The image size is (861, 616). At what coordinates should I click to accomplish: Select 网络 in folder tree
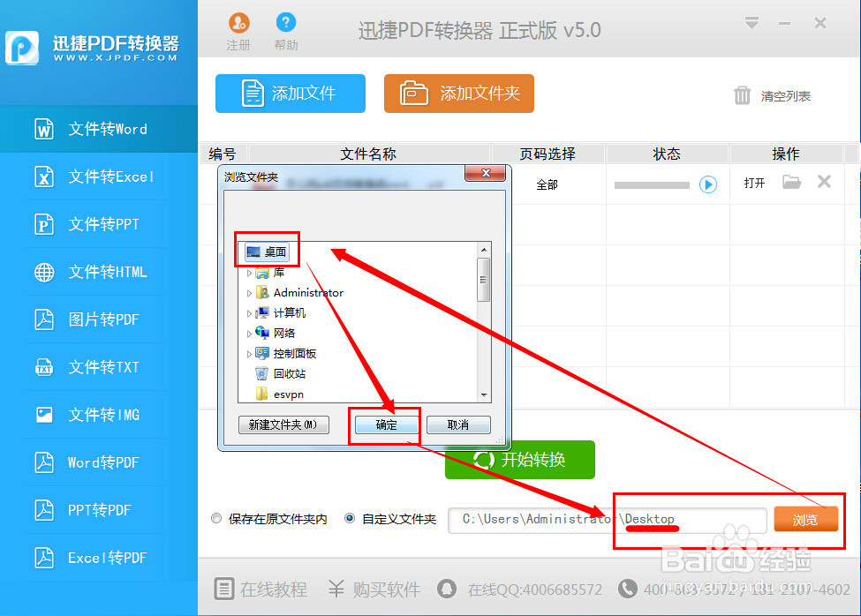276,334
